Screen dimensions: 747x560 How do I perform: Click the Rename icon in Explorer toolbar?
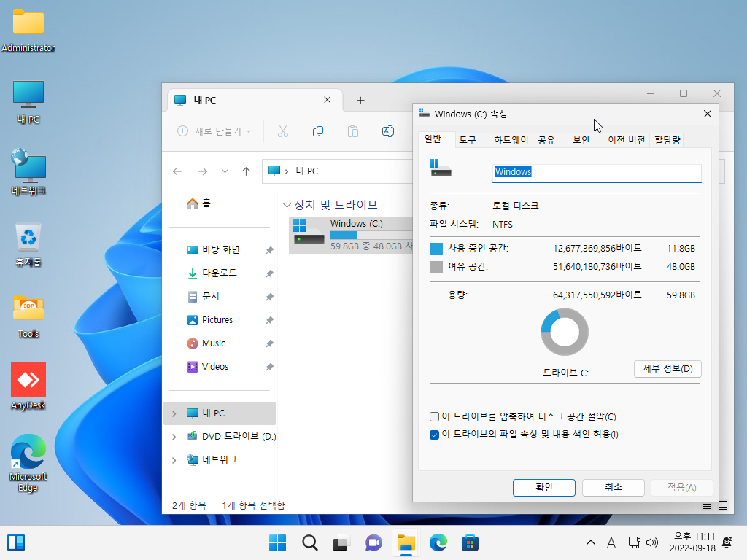tap(388, 131)
